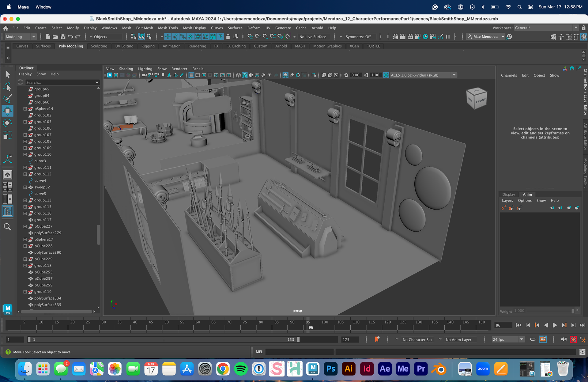Toggle loop playback mode

point(533,339)
